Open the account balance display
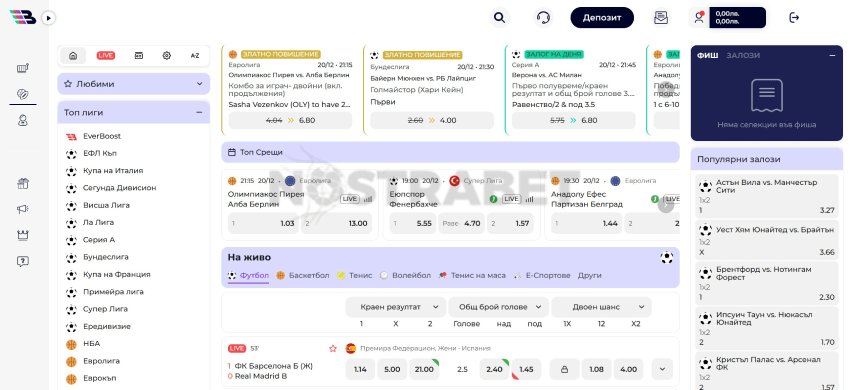The height and width of the screenshot is (390, 850). tap(737, 18)
